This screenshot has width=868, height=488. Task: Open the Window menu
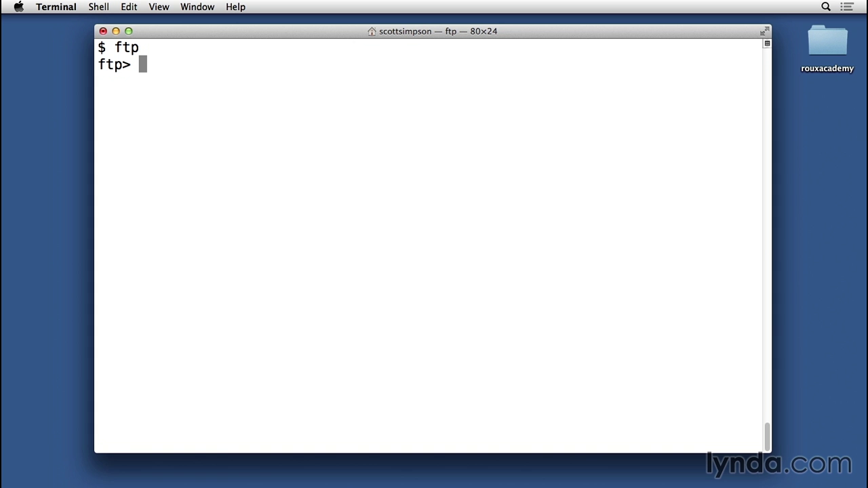197,7
